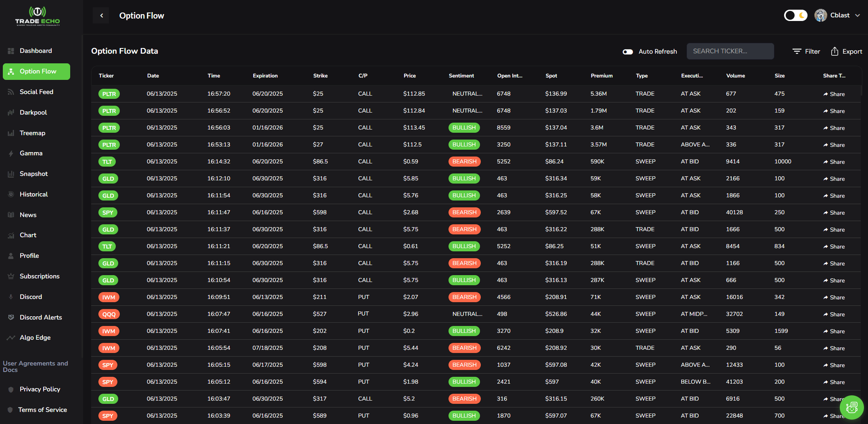Open the Algo Edge menu item
Screen dimensions: 868x424
pos(36,338)
